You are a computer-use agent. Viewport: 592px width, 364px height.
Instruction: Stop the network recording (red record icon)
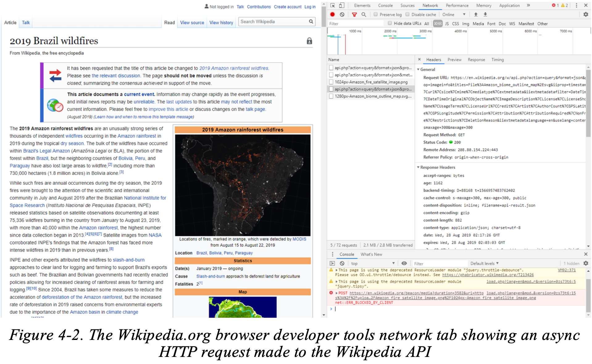(x=332, y=14)
